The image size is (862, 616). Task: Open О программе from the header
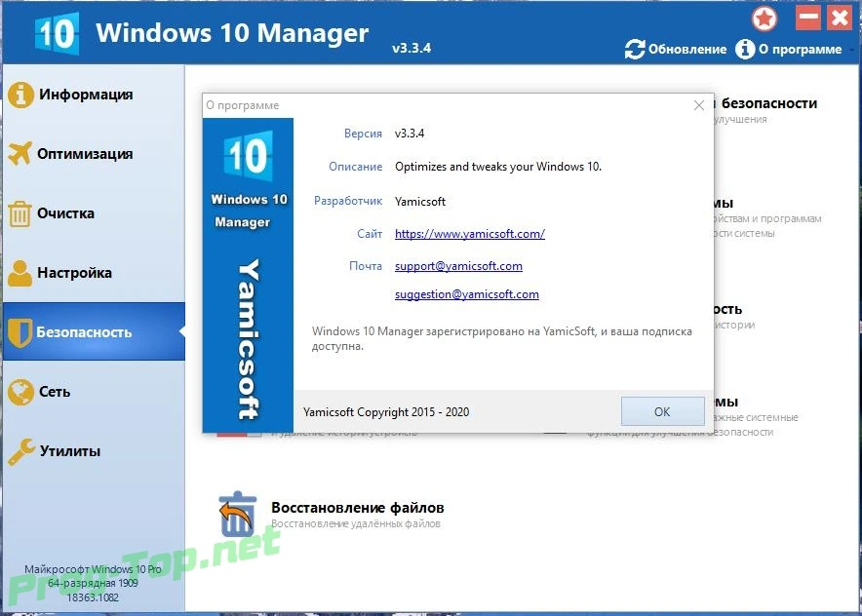(x=789, y=49)
